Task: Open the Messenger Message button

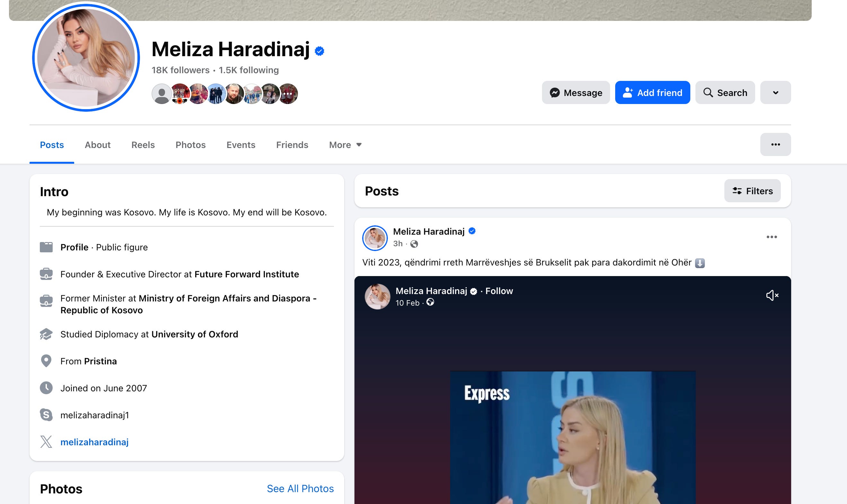Action: [576, 93]
